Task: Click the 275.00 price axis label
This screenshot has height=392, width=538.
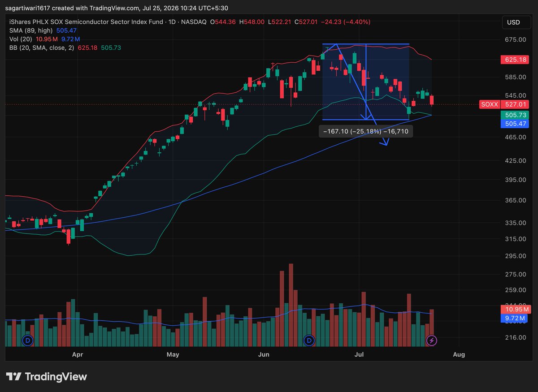Action: click(516, 274)
